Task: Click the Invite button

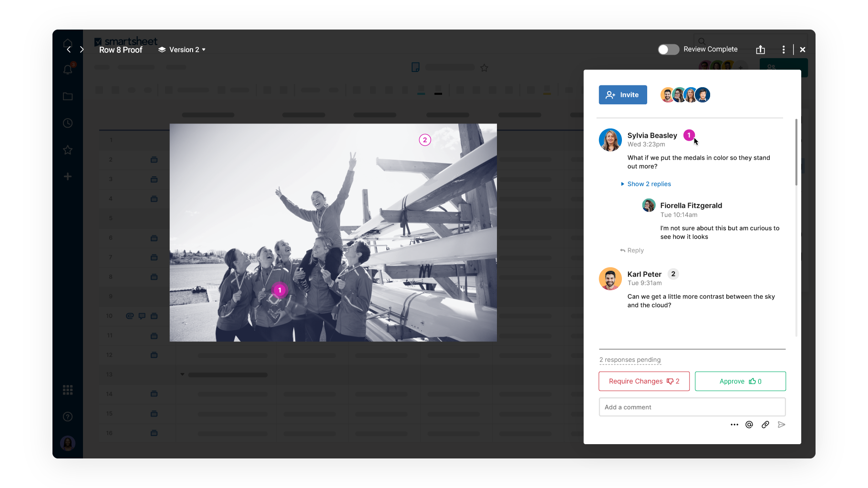Action: pos(622,94)
